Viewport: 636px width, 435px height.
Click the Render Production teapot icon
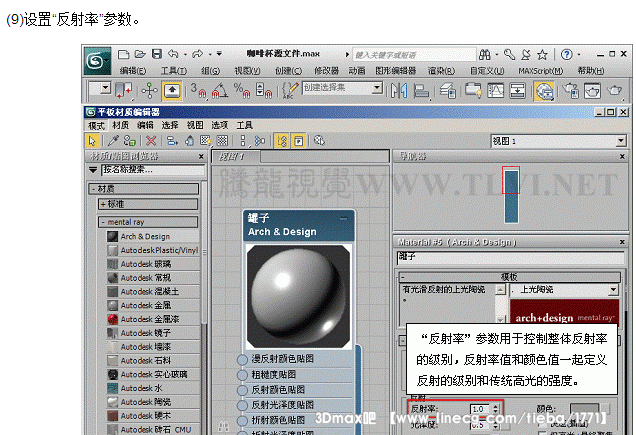click(615, 90)
